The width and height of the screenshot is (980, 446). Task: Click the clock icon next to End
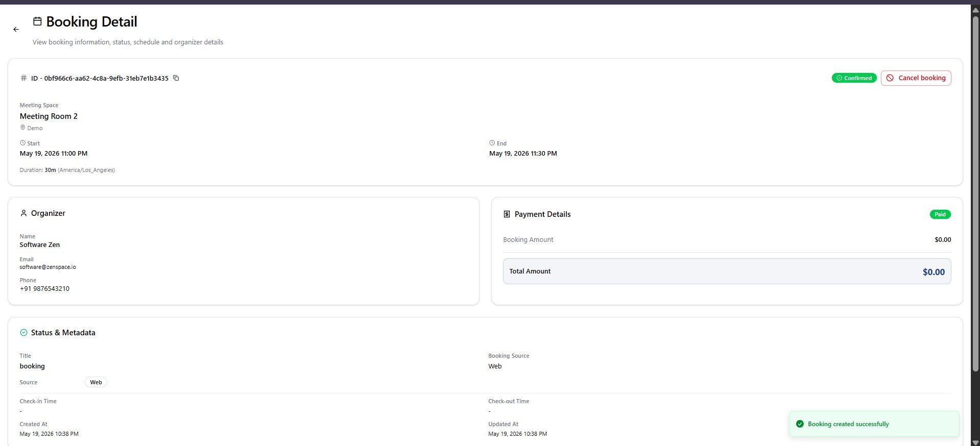tap(492, 143)
